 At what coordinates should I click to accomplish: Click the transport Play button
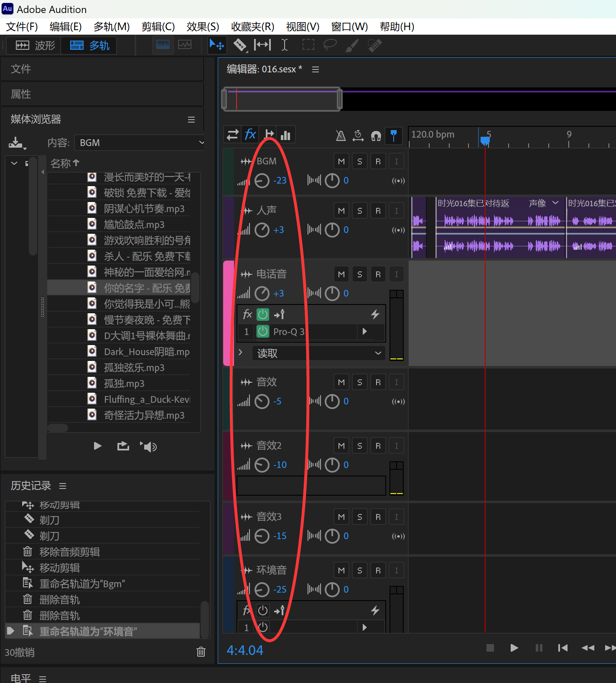[x=514, y=648]
